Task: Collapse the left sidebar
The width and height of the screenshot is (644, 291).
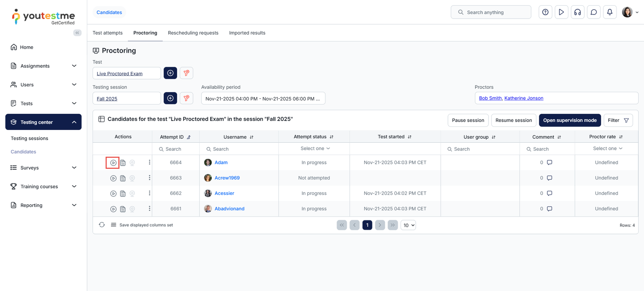Action: pos(77,33)
